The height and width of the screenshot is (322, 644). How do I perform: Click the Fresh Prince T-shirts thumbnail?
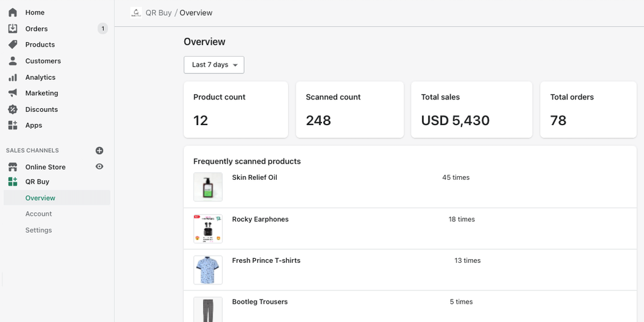pos(208,270)
